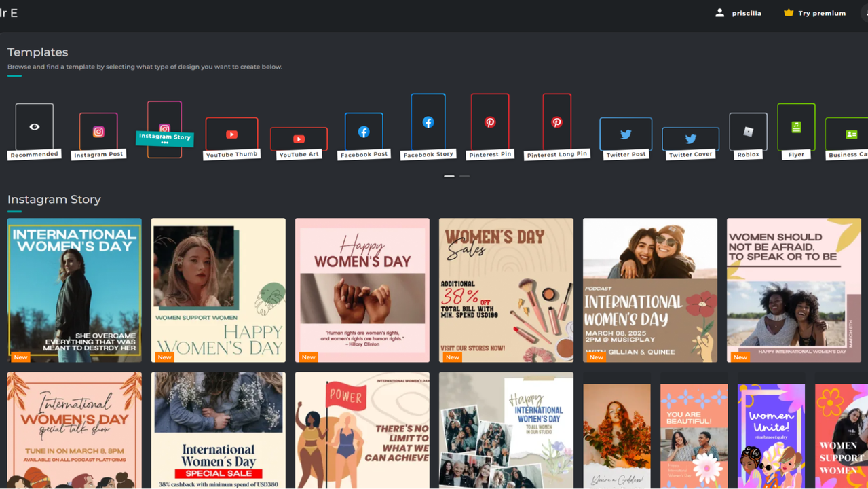Open the Women's Day Sales makeup template
Image resolution: width=868 pixels, height=489 pixels.
(x=506, y=290)
